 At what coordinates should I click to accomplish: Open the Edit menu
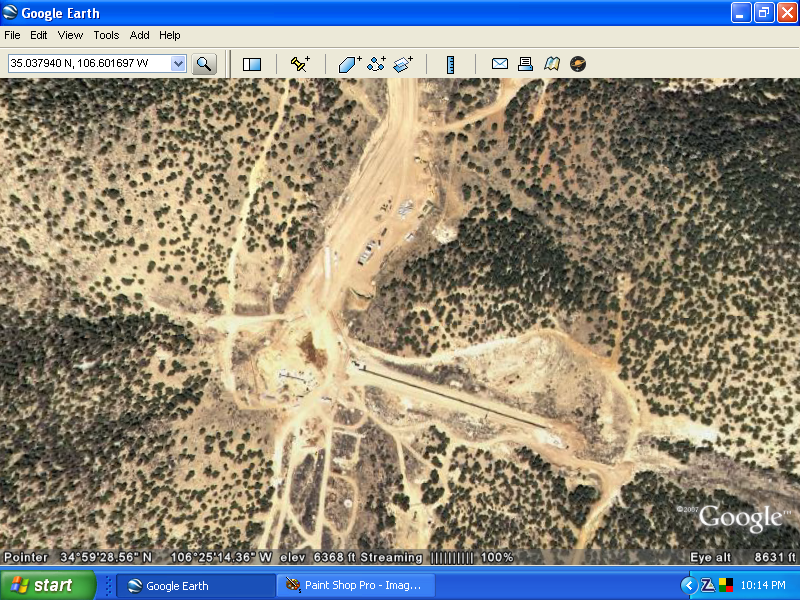click(x=38, y=35)
